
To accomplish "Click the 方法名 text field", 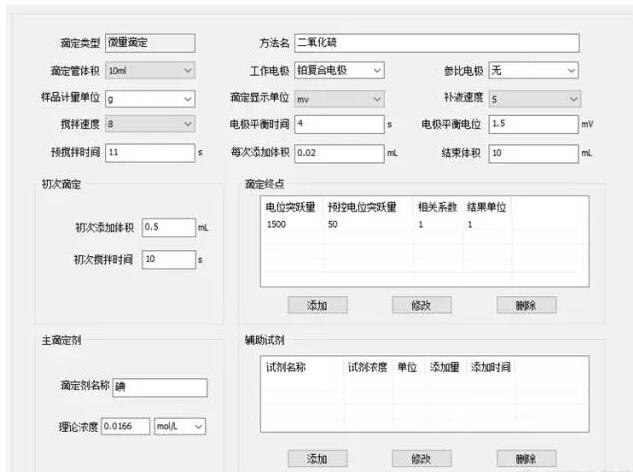I will (436, 43).
